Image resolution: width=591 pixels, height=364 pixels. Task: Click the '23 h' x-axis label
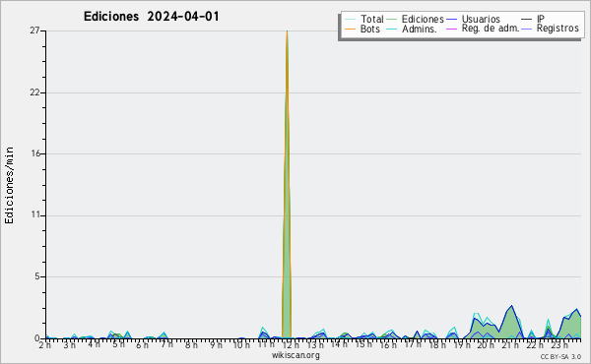tap(558, 344)
